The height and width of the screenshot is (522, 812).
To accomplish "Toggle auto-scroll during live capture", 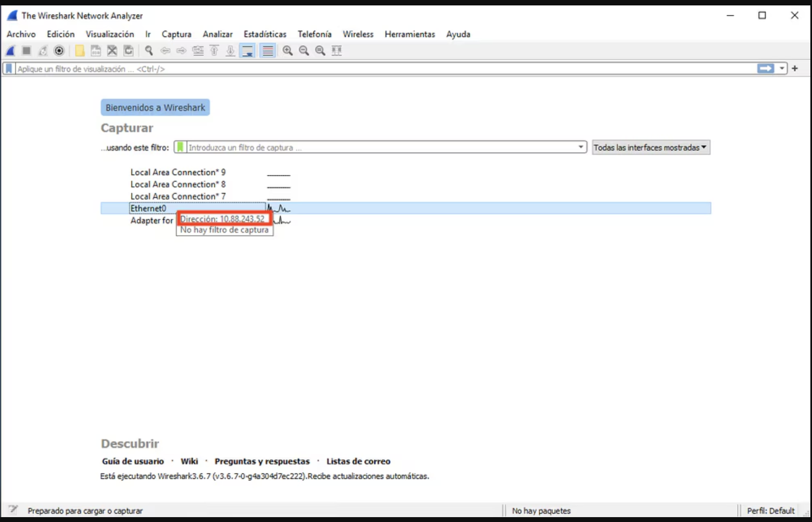I will tap(248, 51).
